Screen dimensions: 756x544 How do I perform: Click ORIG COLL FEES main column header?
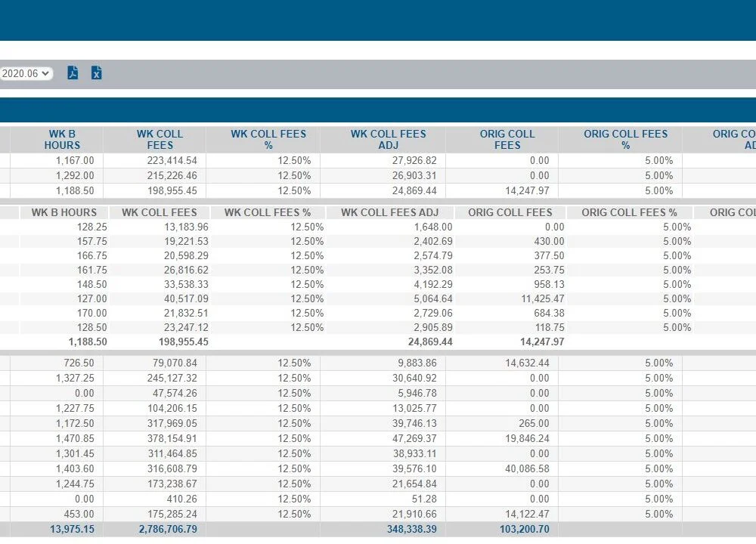[x=507, y=139]
